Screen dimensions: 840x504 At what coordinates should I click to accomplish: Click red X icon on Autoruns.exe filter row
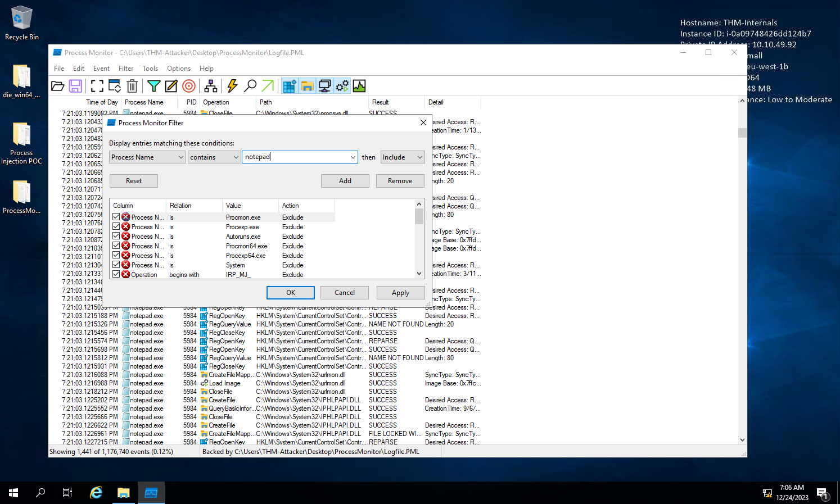tap(126, 236)
